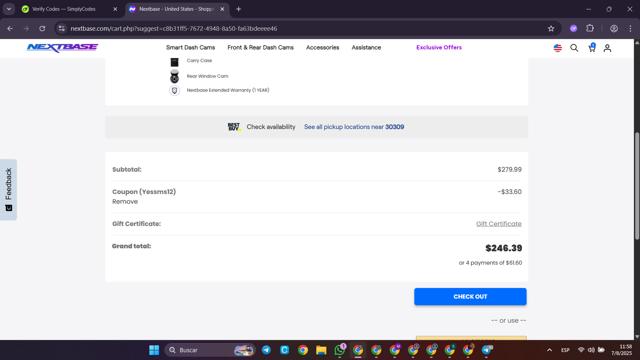Click the address bar URL
Screen dimensions: 640x360
[x=173, y=28]
